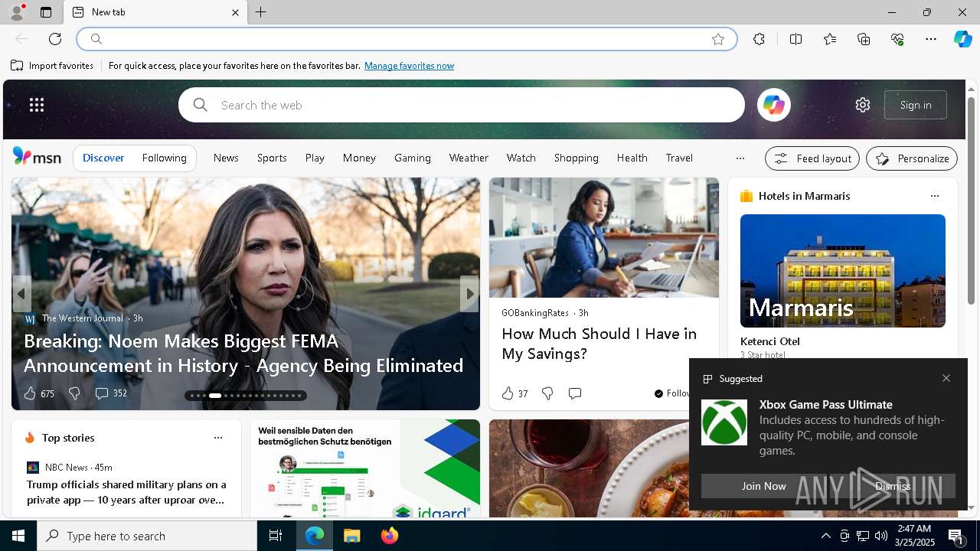Launch Firefox from taskbar
This screenshot has width=980, height=551.
pos(390,536)
